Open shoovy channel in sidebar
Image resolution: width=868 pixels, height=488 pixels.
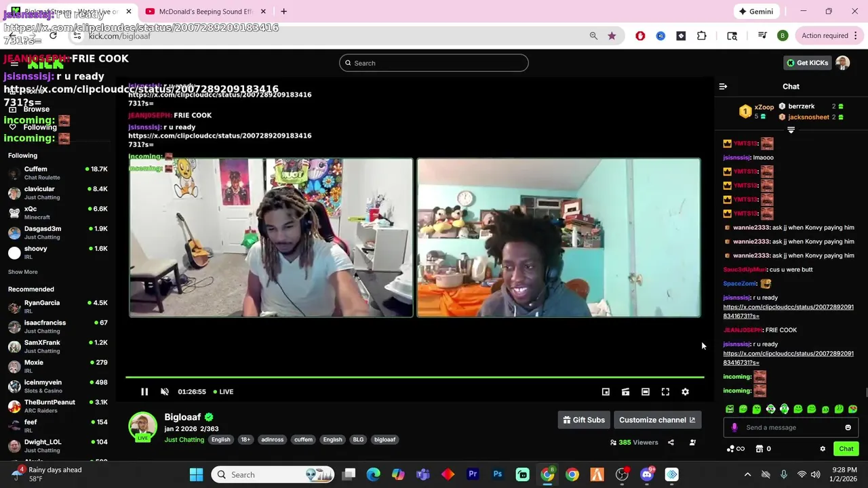[58, 253]
